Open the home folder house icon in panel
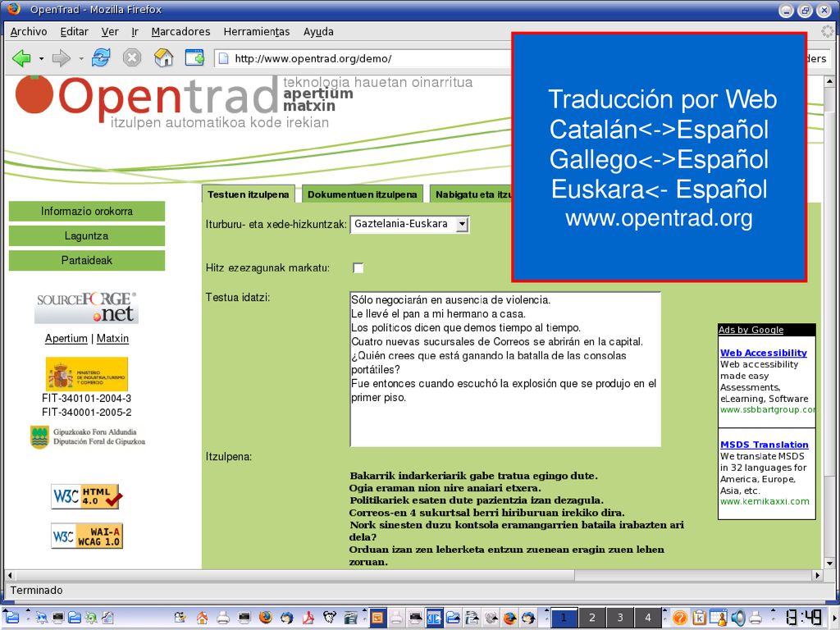 click(x=202, y=618)
